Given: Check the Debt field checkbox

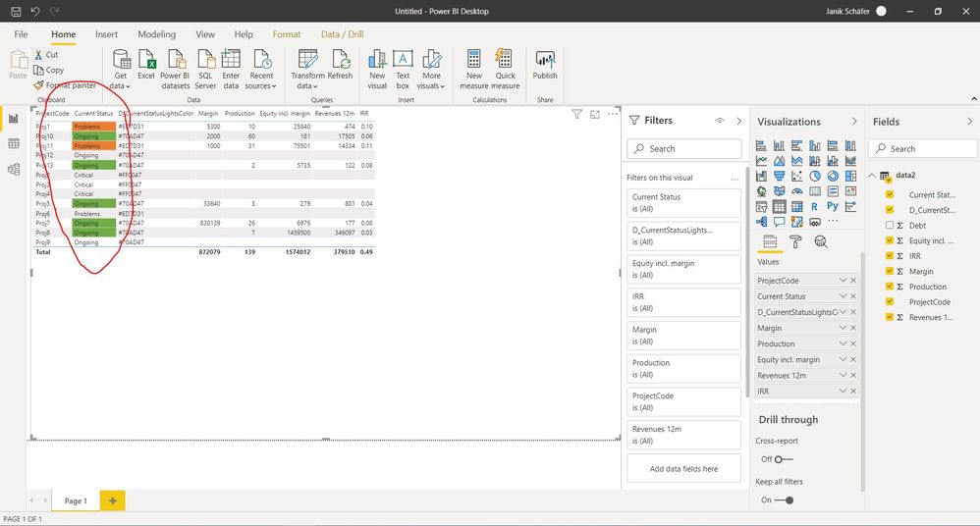Looking at the screenshot, I should [x=890, y=225].
